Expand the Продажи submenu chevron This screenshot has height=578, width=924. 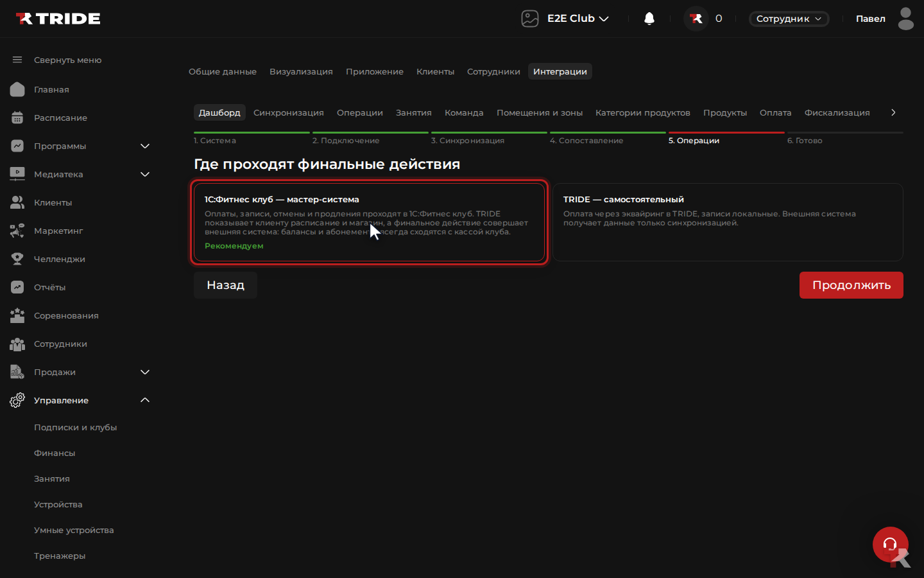point(145,372)
